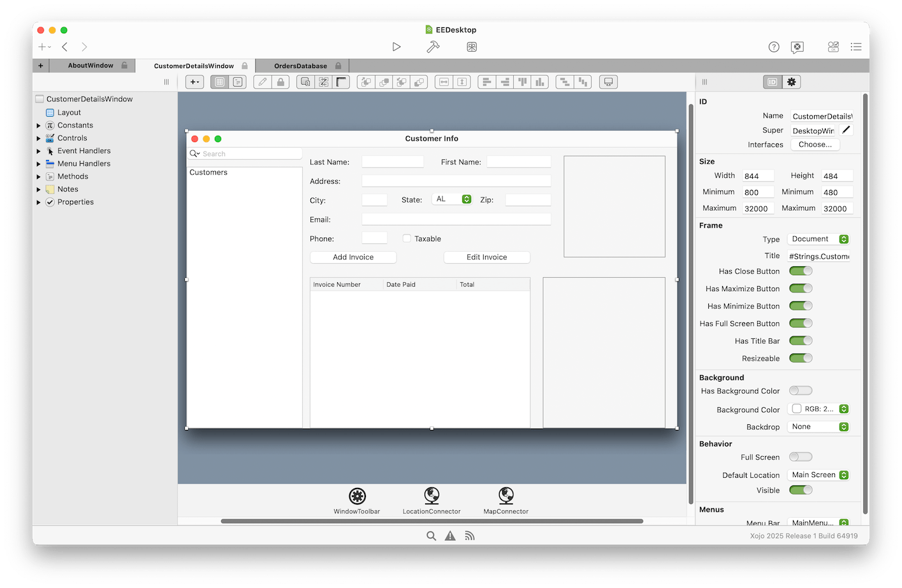Disable the Has Maximize Button toggle
902x588 pixels.
[801, 288]
